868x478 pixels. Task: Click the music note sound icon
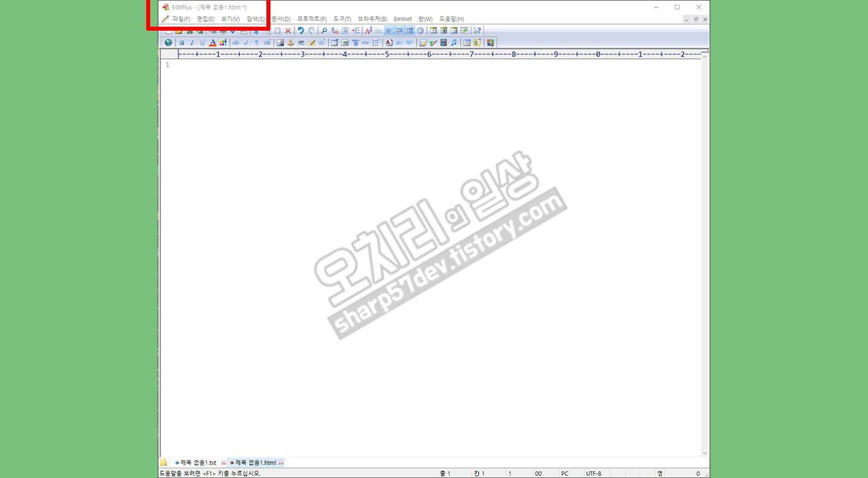[453, 43]
